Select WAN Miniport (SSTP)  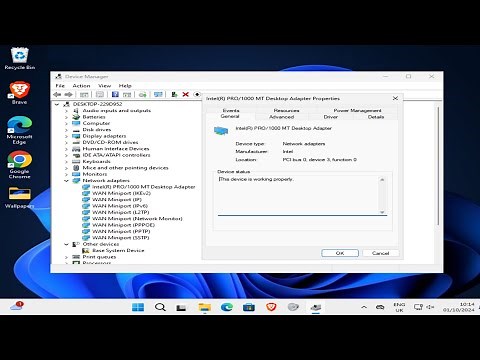120,238
